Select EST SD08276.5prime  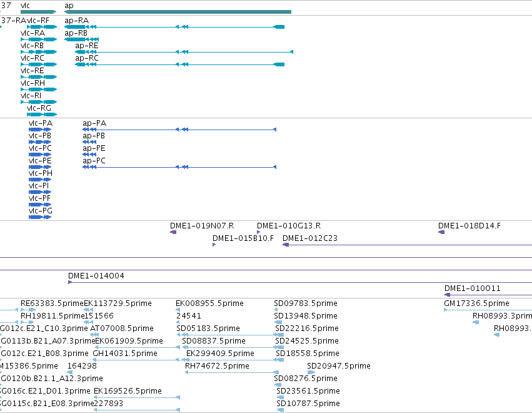coord(306,379)
